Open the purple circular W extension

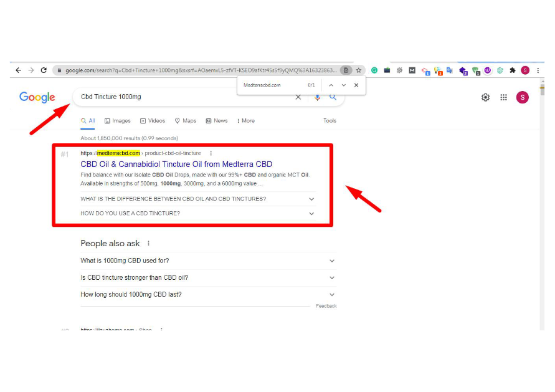(488, 70)
